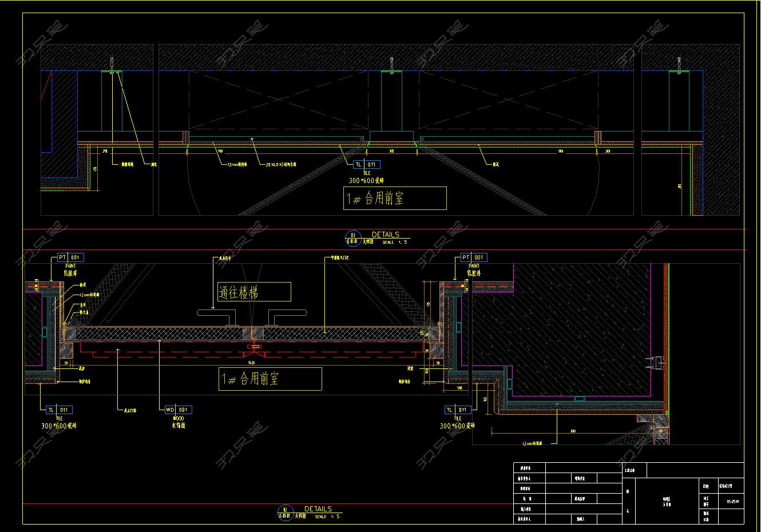This screenshot has width=761, height=532.
Task: Click the right PT 001 paint tag
Action: tap(474, 257)
